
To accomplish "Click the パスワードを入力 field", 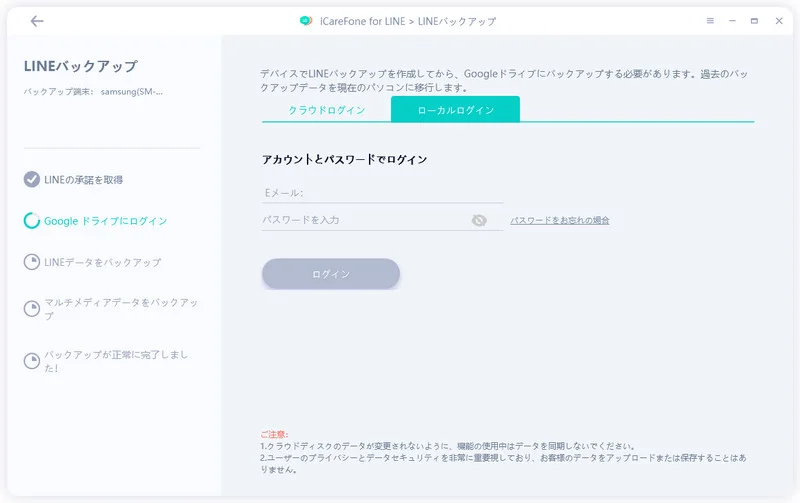I will 360,220.
